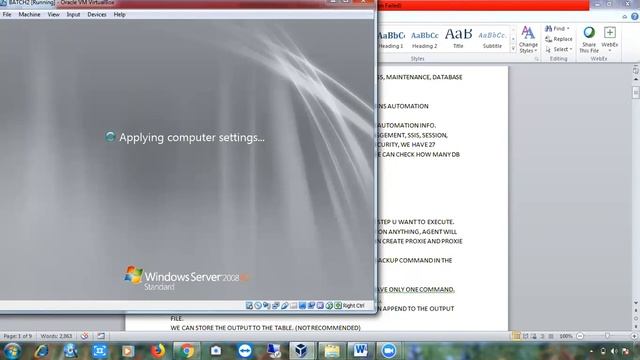The height and width of the screenshot is (360, 640).
Task: Open Google Chrome from the taskbar
Action: [x=187, y=351]
